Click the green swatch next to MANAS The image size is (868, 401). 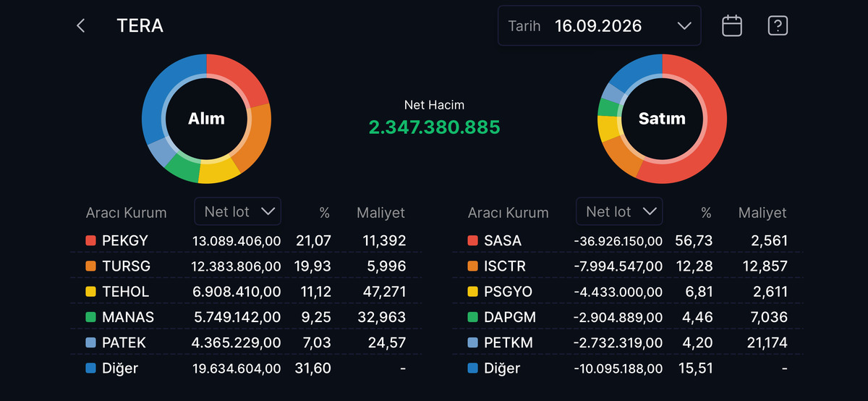pos(90,317)
